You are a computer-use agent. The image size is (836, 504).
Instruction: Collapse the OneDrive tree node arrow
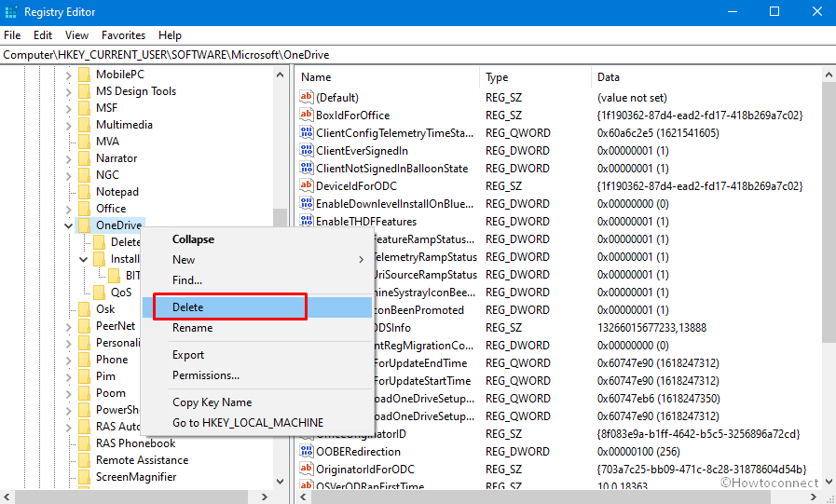point(68,225)
